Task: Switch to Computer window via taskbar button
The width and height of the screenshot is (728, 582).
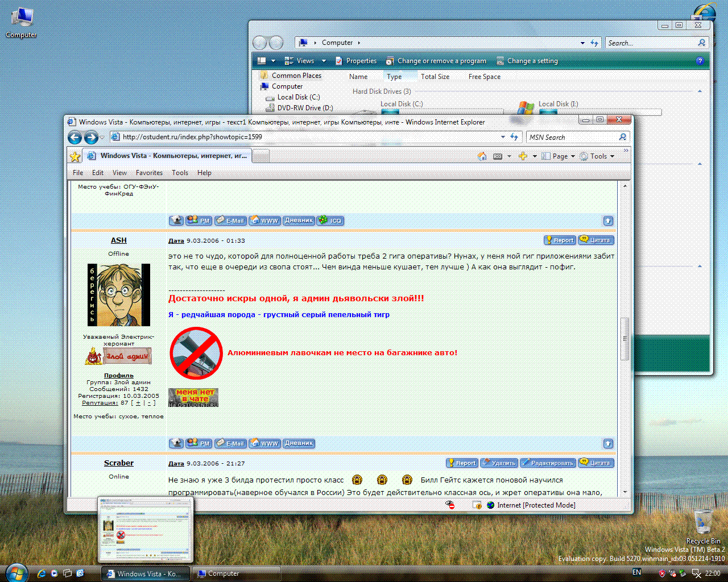Action: click(236, 573)
